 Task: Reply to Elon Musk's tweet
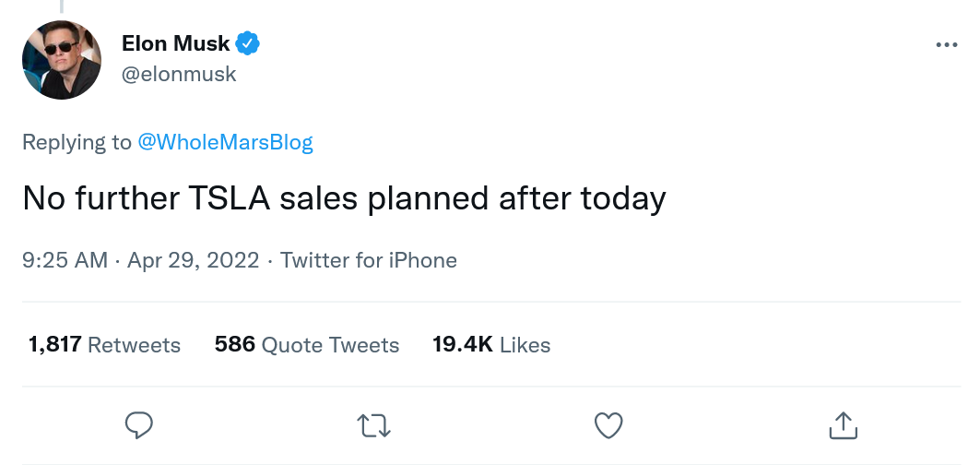[138, 425]
